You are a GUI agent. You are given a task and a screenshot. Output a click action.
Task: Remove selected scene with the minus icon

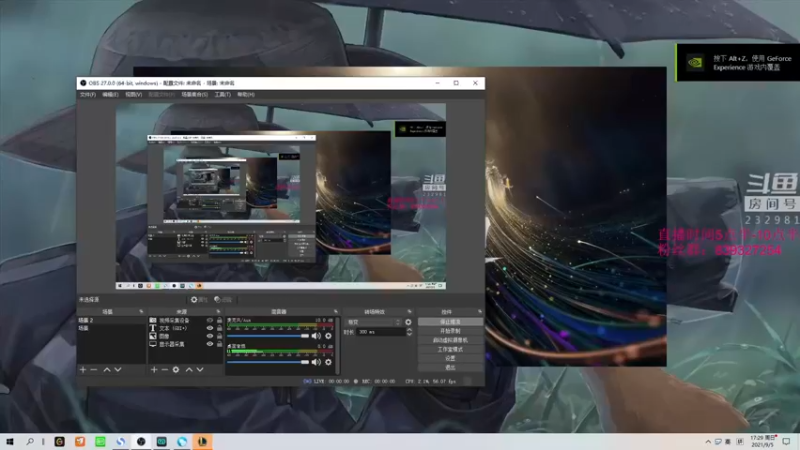93,369
